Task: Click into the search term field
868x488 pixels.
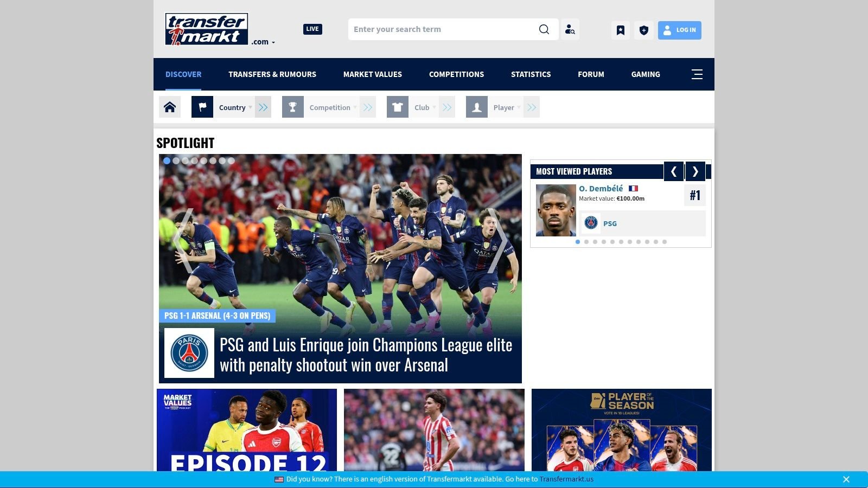Action: [442, 29]
